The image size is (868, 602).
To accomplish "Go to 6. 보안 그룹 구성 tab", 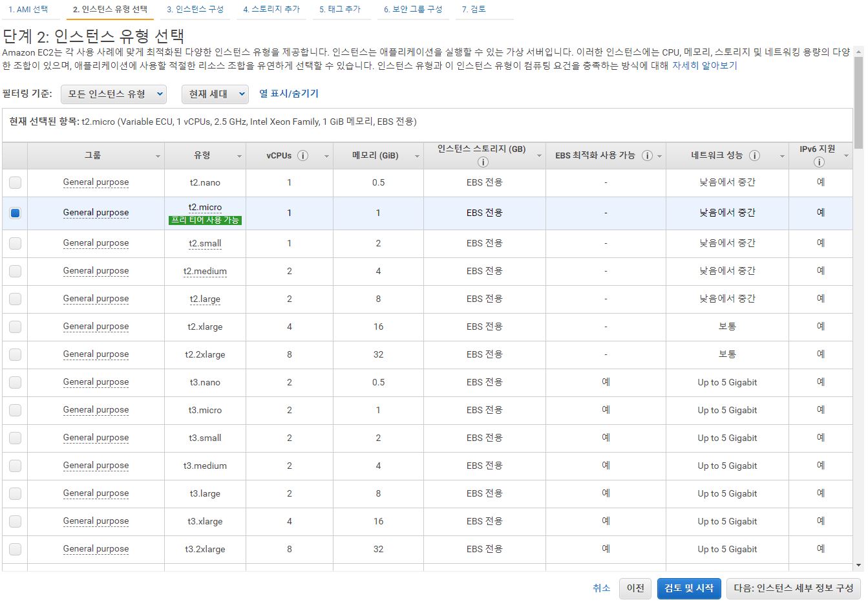I will tap(413, 10).
